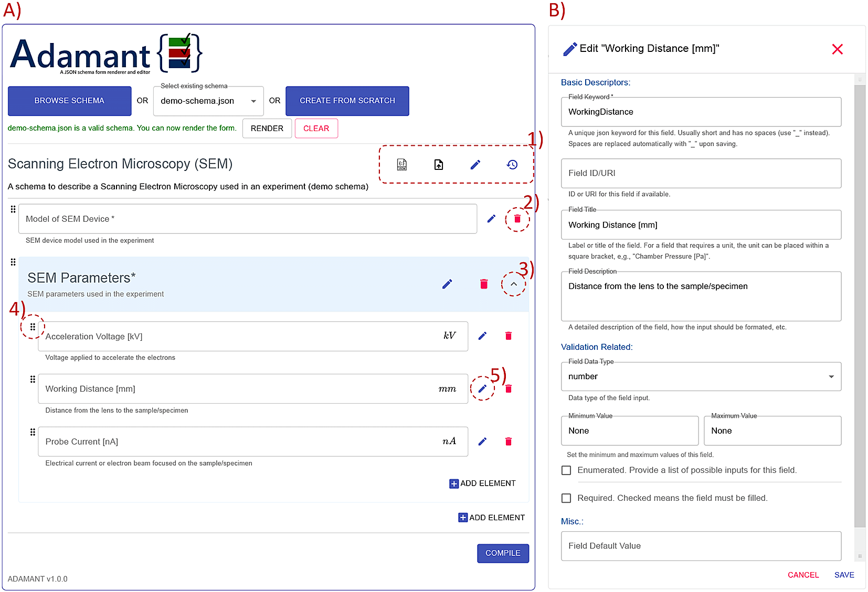Click the COMPILE button
The height and width of the screenshot is (592, 868).
pyautogui.click(x=502, y=553)
